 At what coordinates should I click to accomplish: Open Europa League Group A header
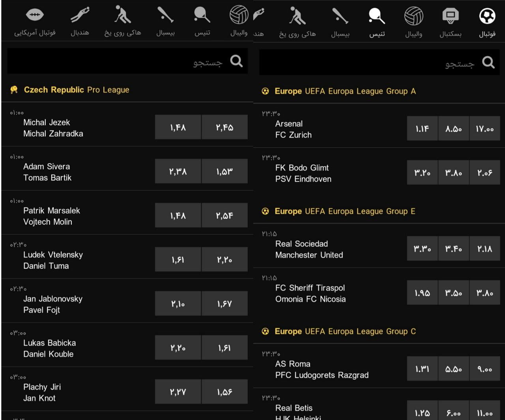[345, 91]
